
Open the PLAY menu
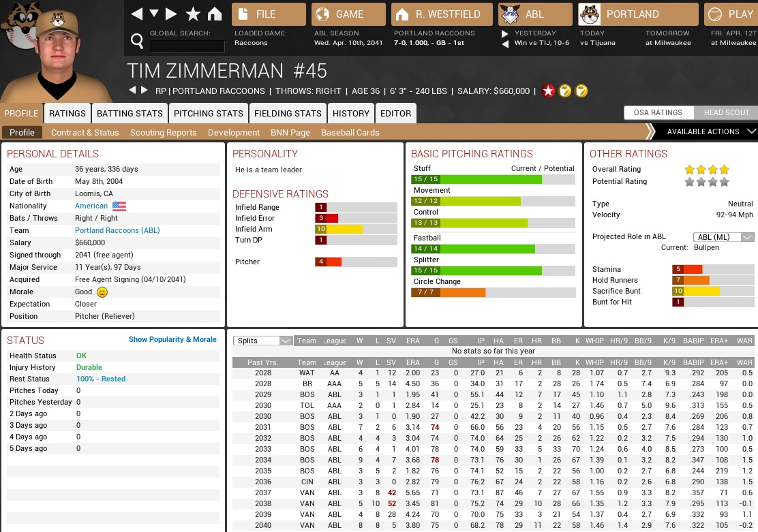click(x=731, y=14)
